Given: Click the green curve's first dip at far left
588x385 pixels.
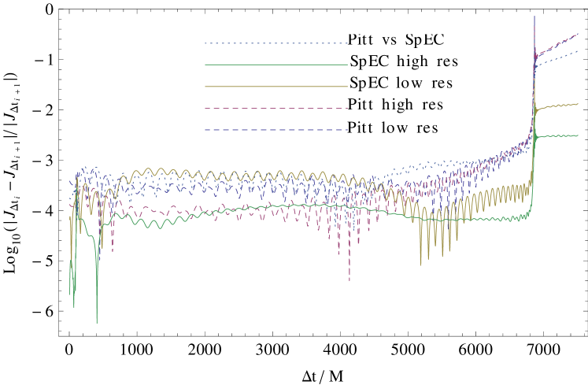Looking at the screenshot, I should click(x=74, y=304).
